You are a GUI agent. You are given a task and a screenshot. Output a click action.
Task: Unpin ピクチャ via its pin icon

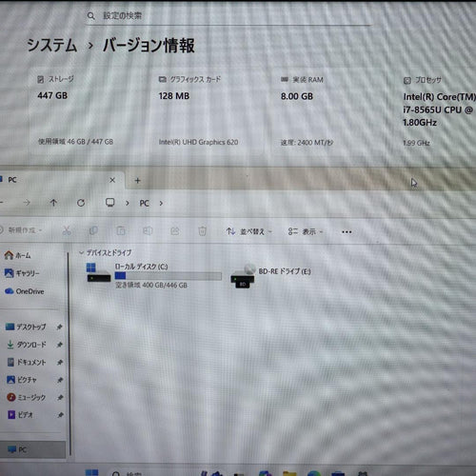[x=60, y=380]
